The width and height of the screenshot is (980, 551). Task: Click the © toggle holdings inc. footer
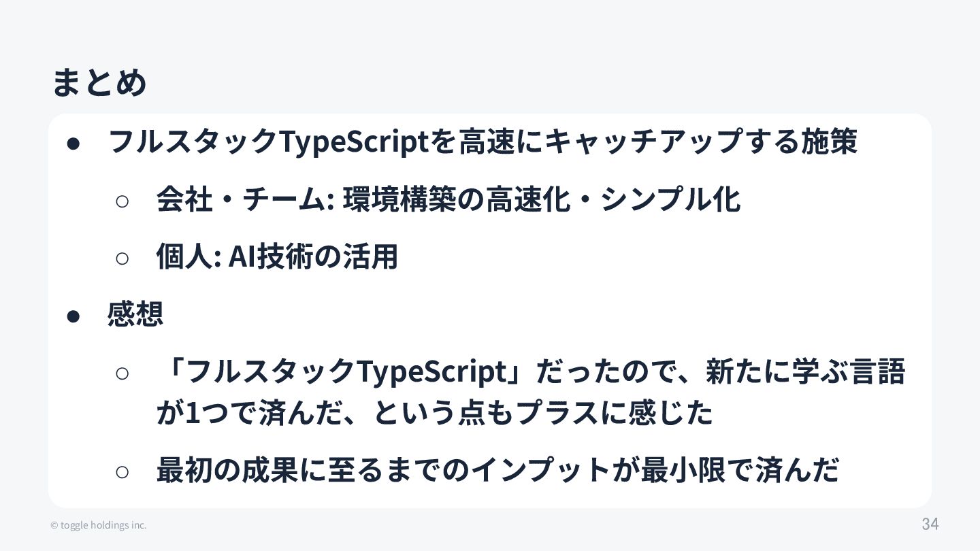click(x=99, y=525)
